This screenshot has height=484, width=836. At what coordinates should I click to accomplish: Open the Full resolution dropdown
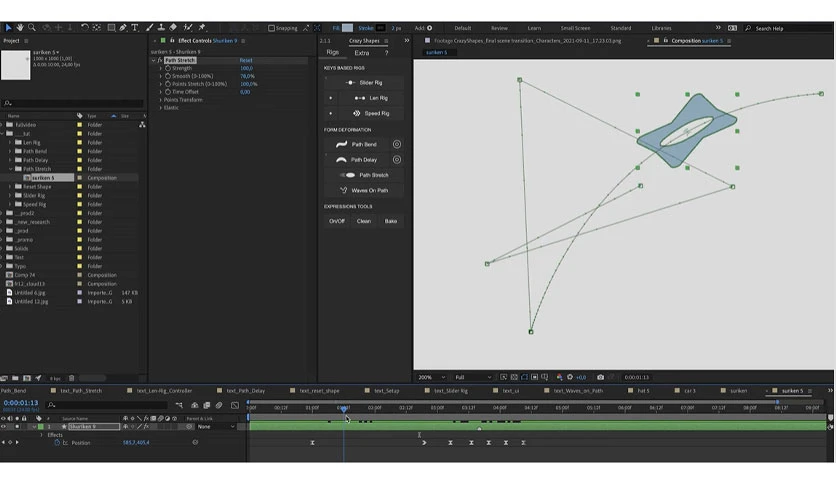tap(473, 377)
